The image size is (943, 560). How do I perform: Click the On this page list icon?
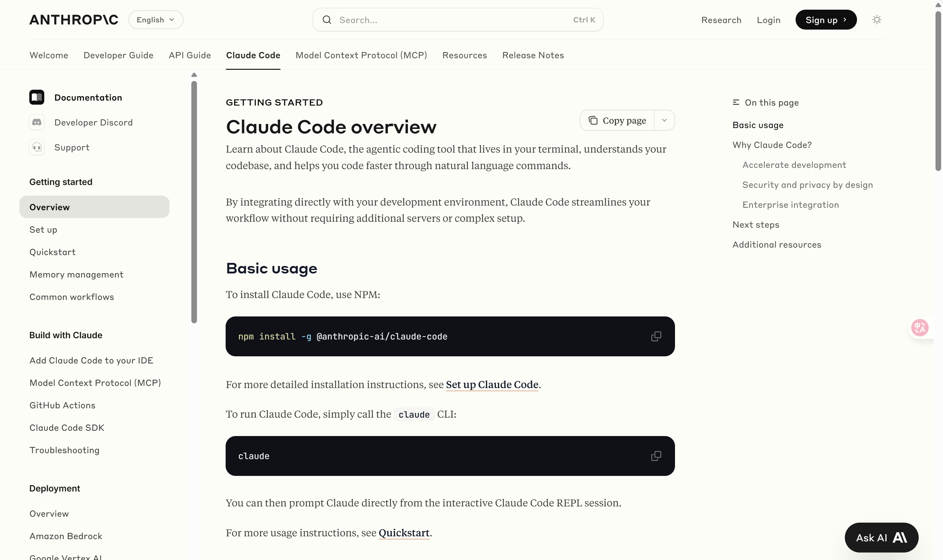[736, 102]
